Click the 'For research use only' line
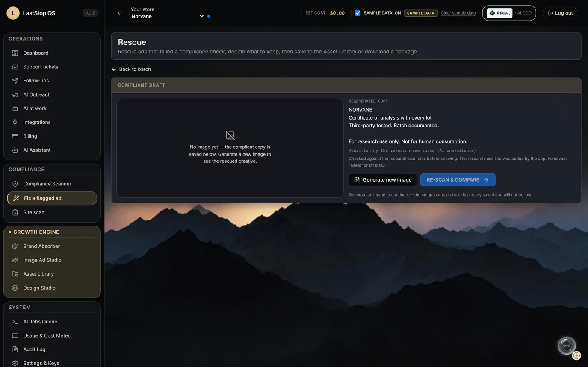Image resolution: width=588 pixels, height=367 pixels. pyautogui.click(x=408, y=141)
